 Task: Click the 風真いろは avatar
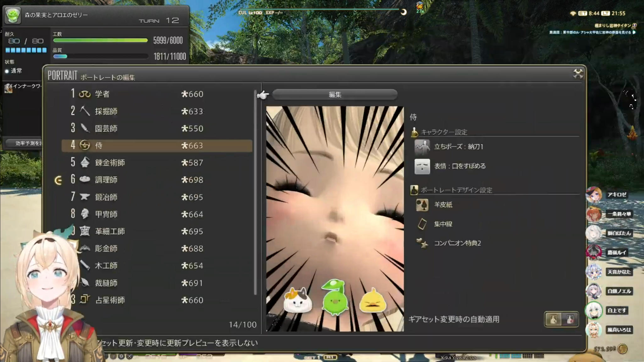[x=594, y=330]
